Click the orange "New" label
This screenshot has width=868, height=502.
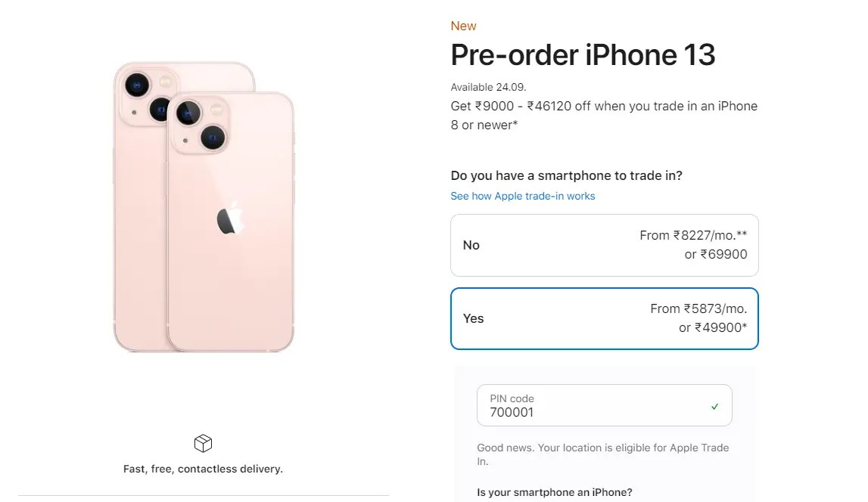463,26
